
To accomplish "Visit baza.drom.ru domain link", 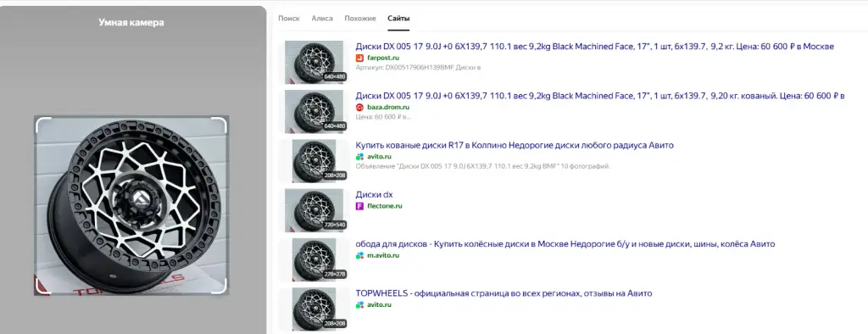I will (388, 107).
